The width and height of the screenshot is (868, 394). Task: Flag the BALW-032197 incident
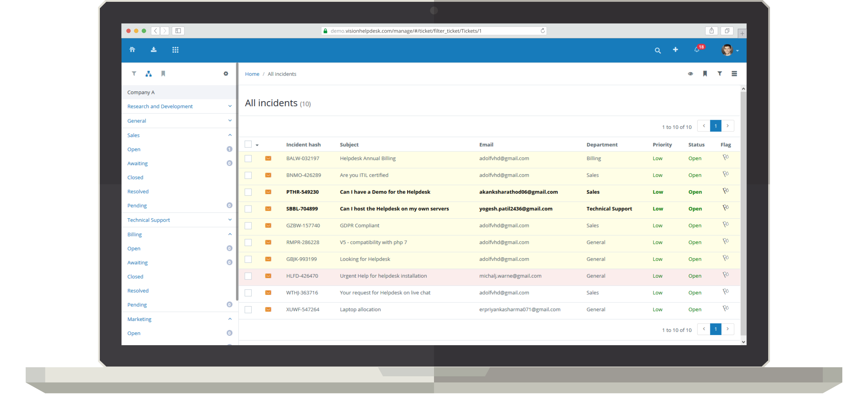pos(725,158)
